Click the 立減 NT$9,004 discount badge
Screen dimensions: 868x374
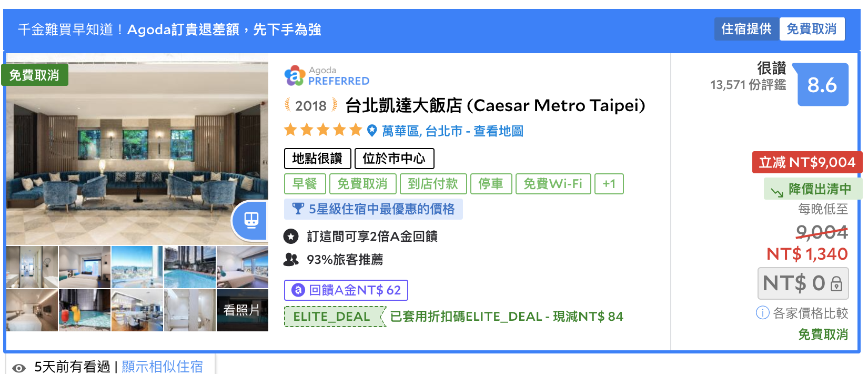click(807, 162)
